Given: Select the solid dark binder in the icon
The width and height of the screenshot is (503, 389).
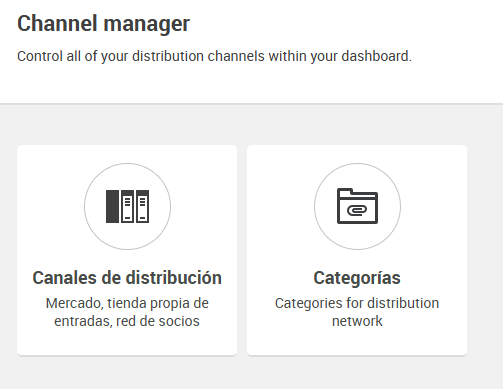Looking at the screenshot, I should click(x=112, y=206).
